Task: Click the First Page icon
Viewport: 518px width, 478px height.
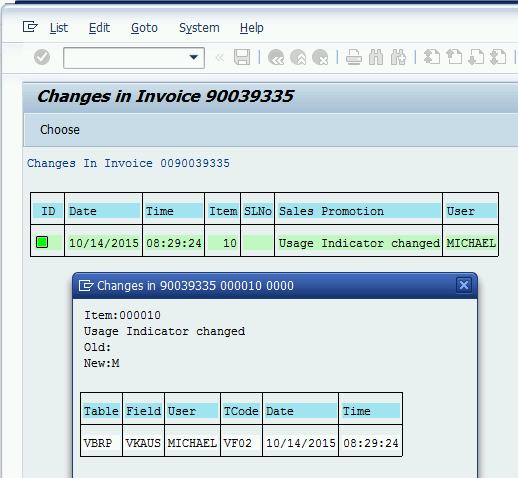Action: pos(432,57)
